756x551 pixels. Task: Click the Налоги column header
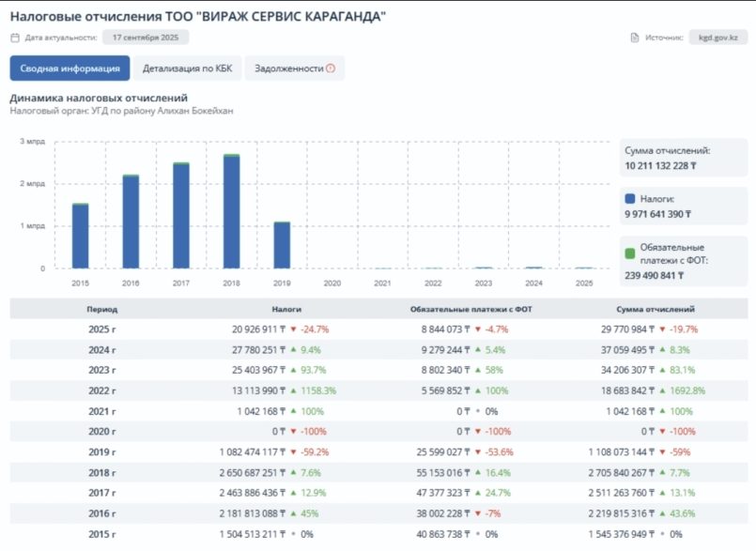[286, 309]
